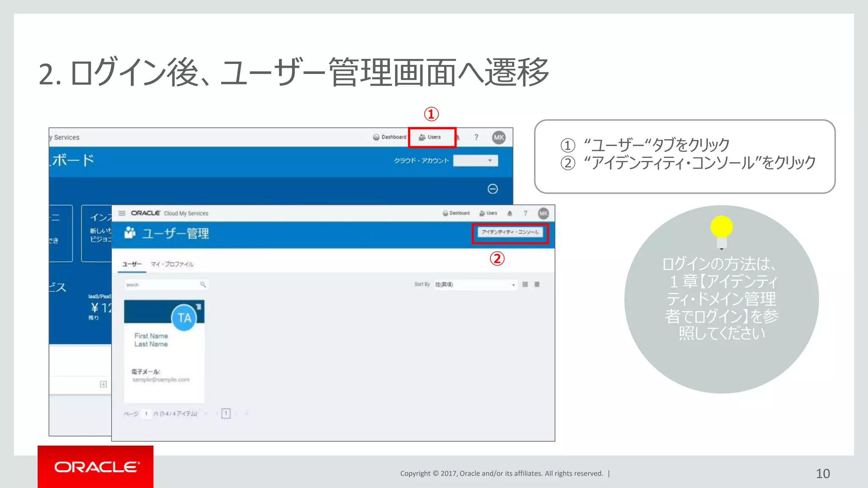
Task: Click the user management people icon
Action: point(130,233)
